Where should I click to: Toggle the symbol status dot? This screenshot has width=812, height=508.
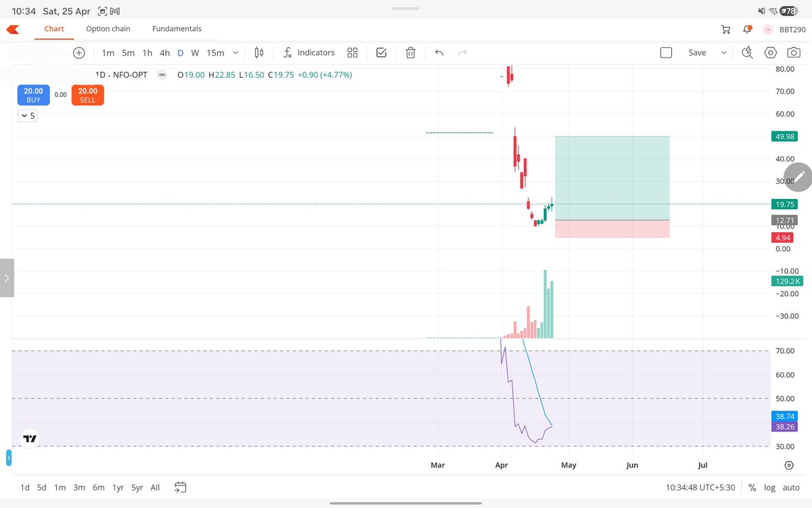(162, 75)
